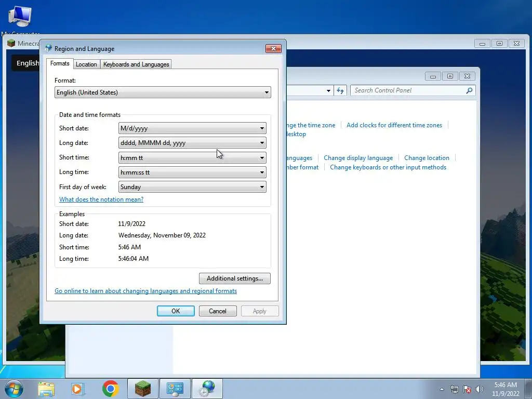Click Change keyboards or other input methods

pos(388,167)
